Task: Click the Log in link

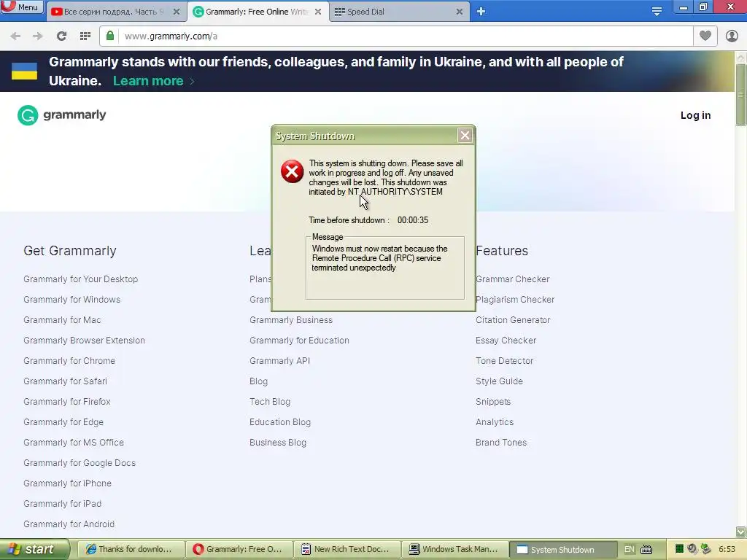Action: pyautogui.click(x=695, y=115)
